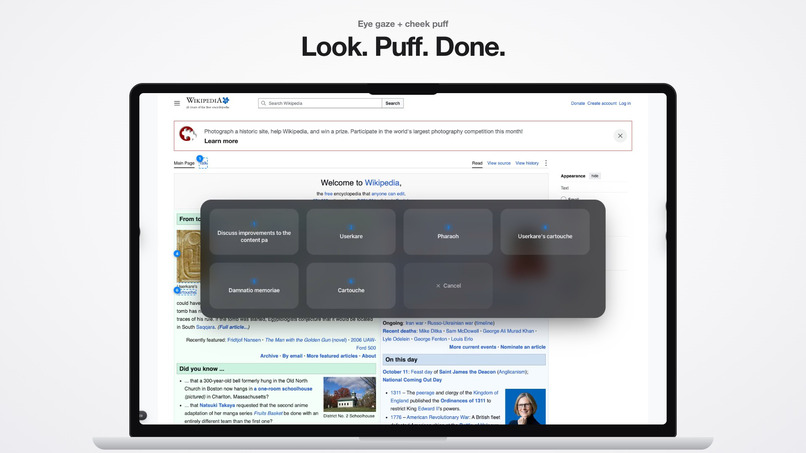
Task: Click the 'anyone can edit' link
Action: click(x=388, y=194)
